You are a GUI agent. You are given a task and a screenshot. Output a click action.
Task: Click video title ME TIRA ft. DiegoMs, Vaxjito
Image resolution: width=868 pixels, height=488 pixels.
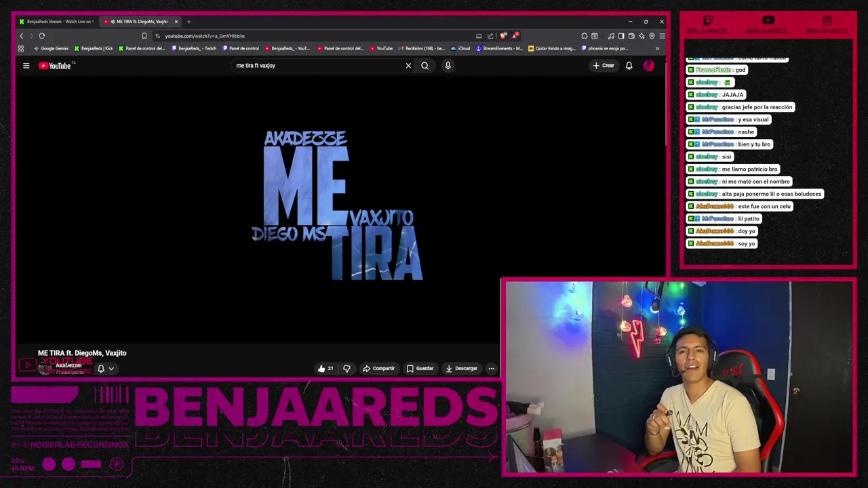82,353
